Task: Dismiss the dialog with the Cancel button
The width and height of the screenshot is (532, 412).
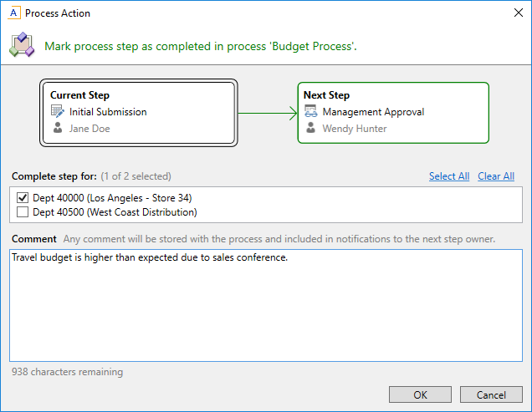Action: pos(491,394)
